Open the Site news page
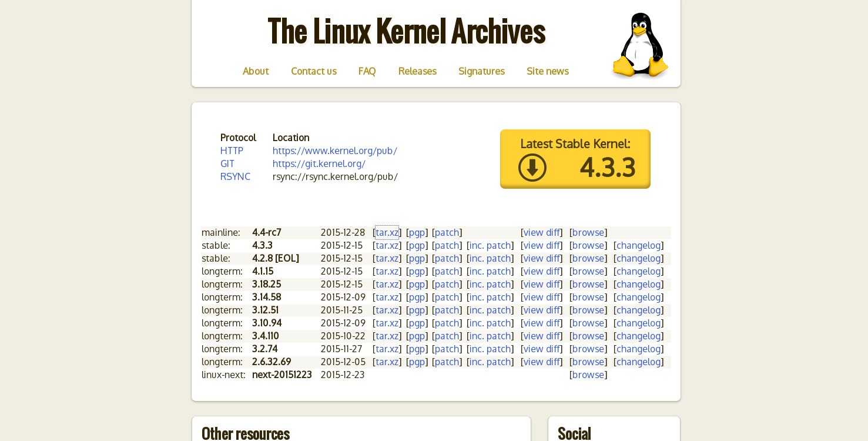The image size is (868, 441). click(x=547, y=71)
